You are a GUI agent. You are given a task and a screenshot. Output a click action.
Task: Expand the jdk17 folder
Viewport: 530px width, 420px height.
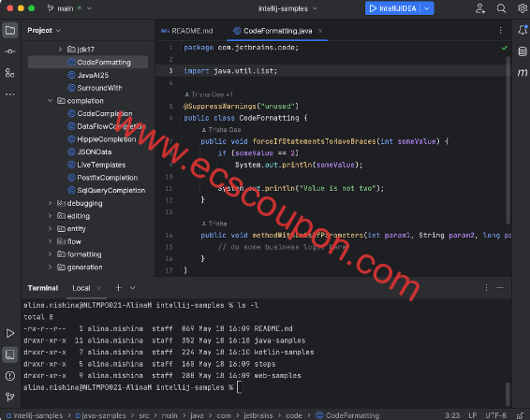(60, 50)
